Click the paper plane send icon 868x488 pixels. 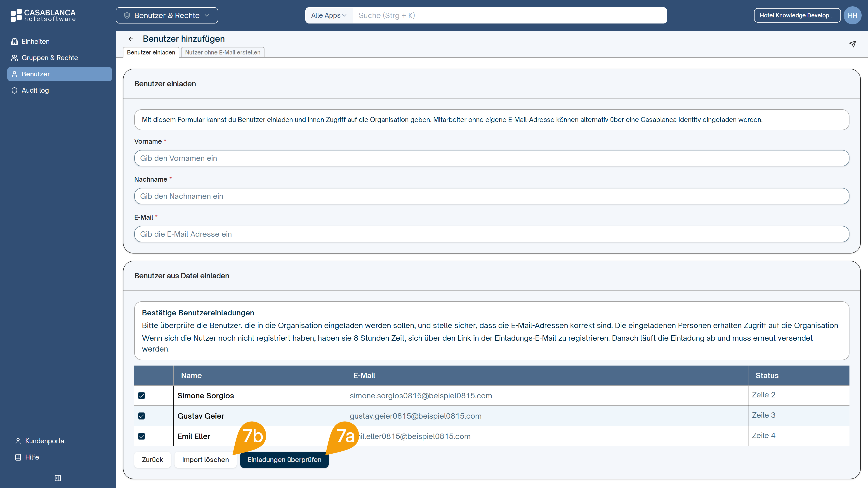click(852, 44)
